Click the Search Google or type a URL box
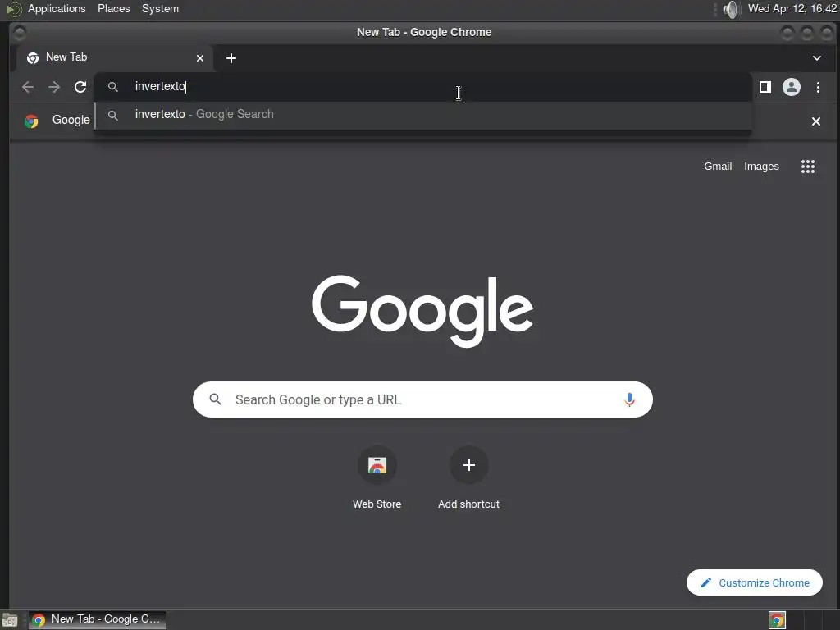The width and height of the screenshot is (840, 630). tap(422, 399)
